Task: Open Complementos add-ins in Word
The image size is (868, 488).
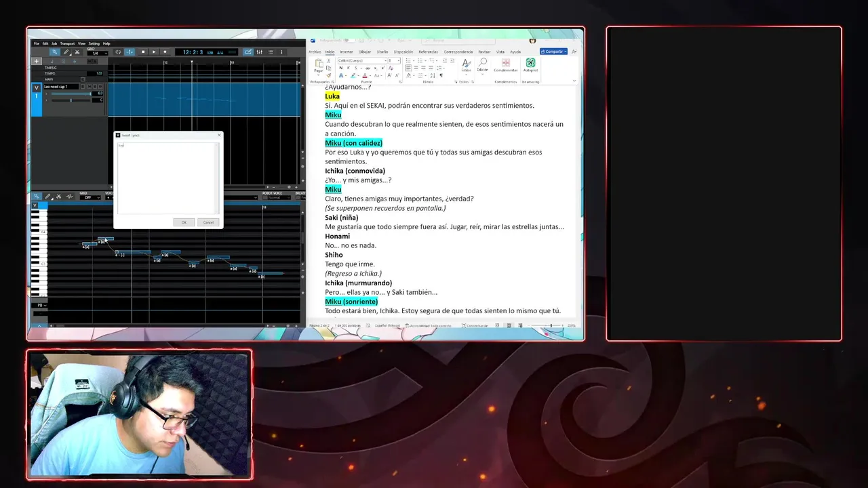Action: tap(505, 65)
